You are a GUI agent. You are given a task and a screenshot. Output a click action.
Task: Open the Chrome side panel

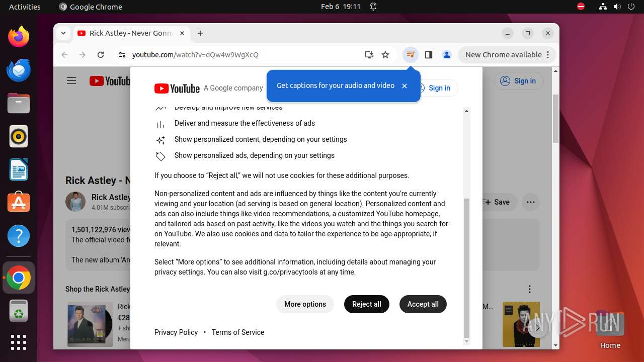coord(429,55)
